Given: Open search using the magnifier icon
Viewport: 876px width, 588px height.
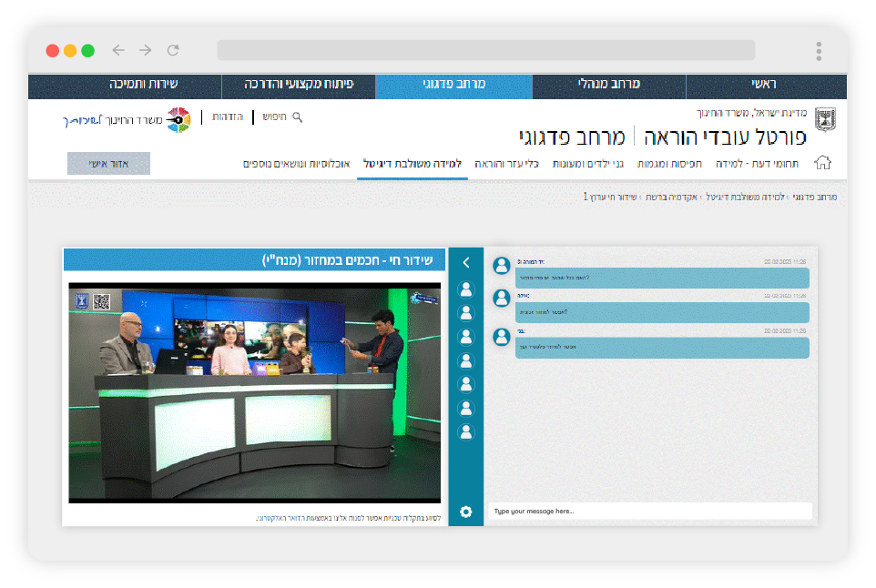Looking at the screenshot, I should [x=295, y=117].
